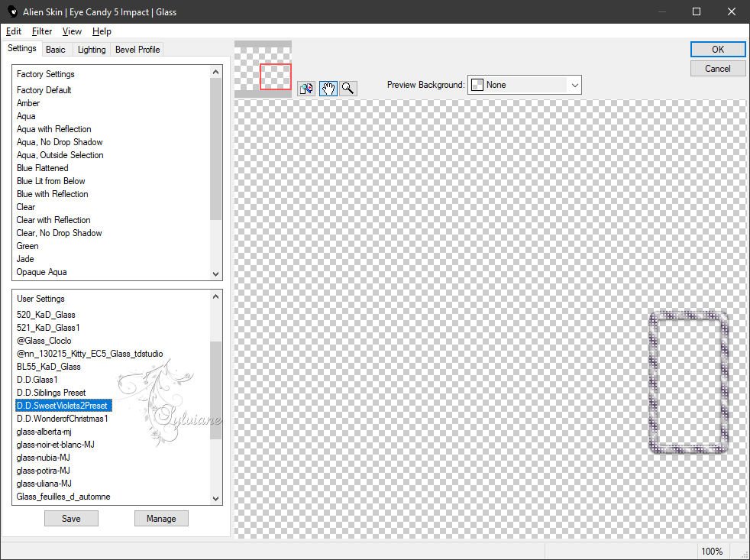
Task: Switch to the Bevel Profile tab
Action: pos(137,50)
